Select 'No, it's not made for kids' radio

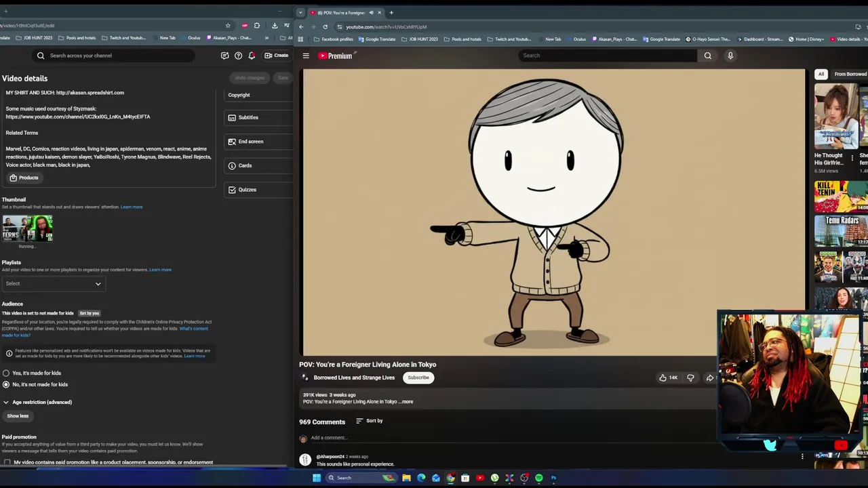point(6,384)
